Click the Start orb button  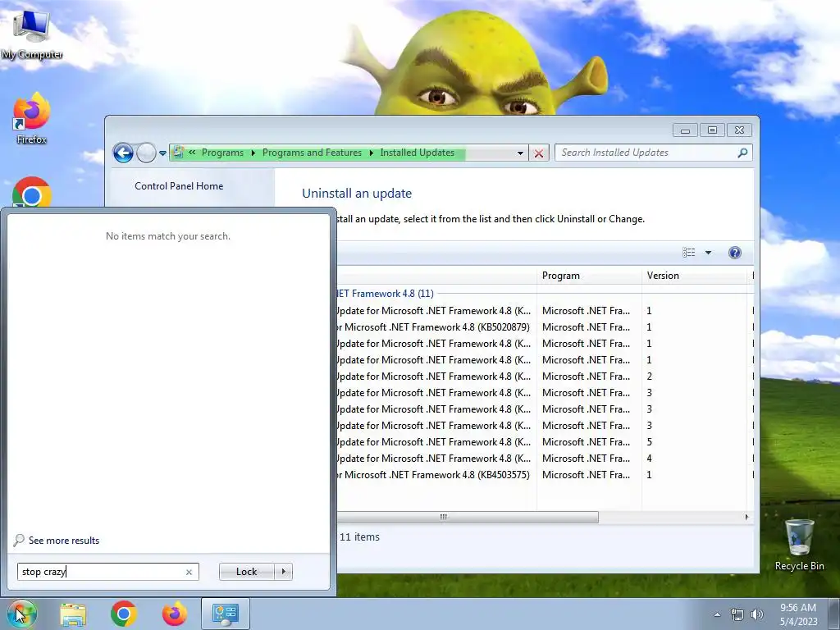pyautogui.click(x=22, y=614)
